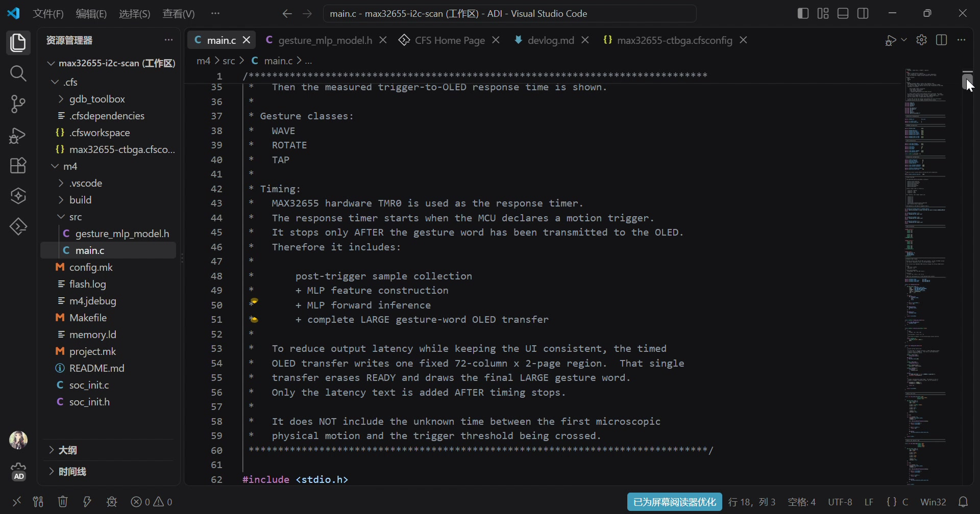Open the hexagon gear icon view in activity bar

point(18,196)
